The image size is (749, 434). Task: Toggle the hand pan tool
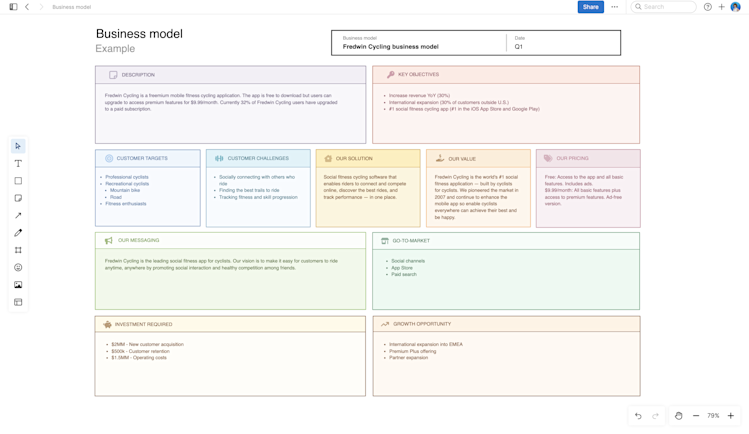click(x=678, y=416)
